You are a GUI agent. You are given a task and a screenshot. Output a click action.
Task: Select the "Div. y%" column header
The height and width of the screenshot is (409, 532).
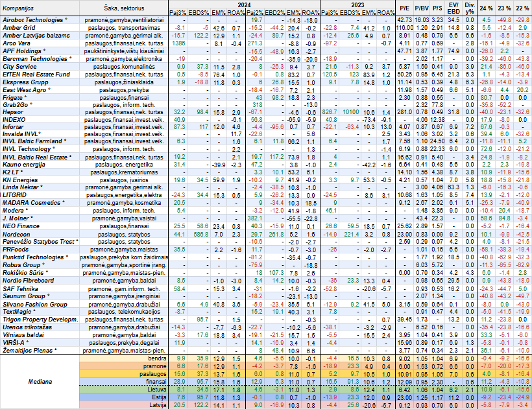[470, 8]
